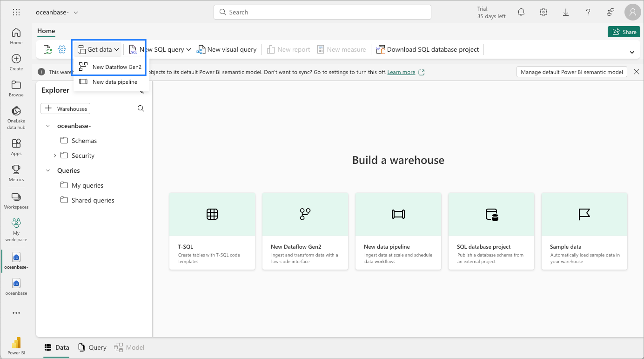The image size is (644, 359).
Task: Click the Metrics trophy icon
Action: pyautogui.click(x=16, y=172)
